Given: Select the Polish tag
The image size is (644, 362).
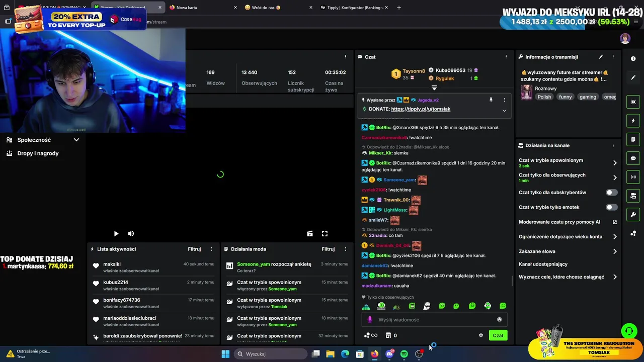Looking at the screenshot, I should point(544,97).
